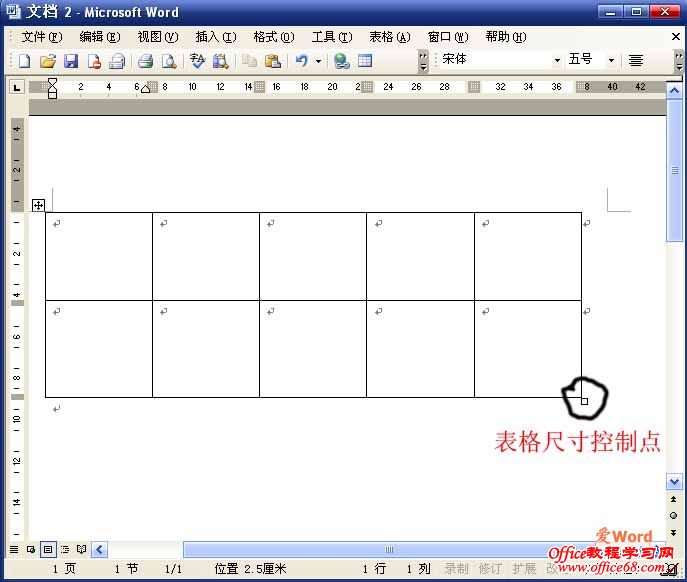
Task: Paste from clipboard icon
Action: [273, 61]
